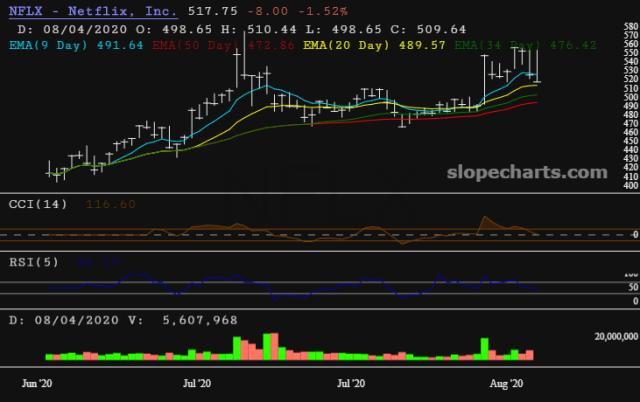The image size is (640, 402).
Task: Click the CCI(14) indicator label
Action: (38, 204)
